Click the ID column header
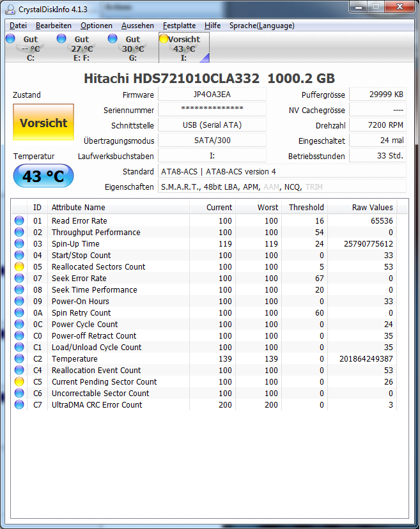 (37, 207)
